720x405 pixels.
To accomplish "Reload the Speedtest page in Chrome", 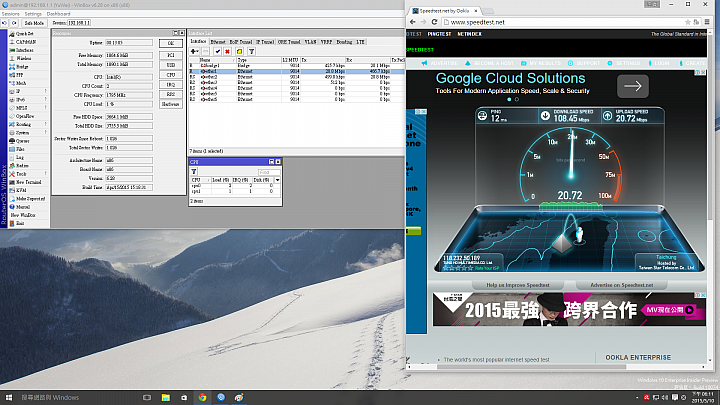I will pos(434,22).
